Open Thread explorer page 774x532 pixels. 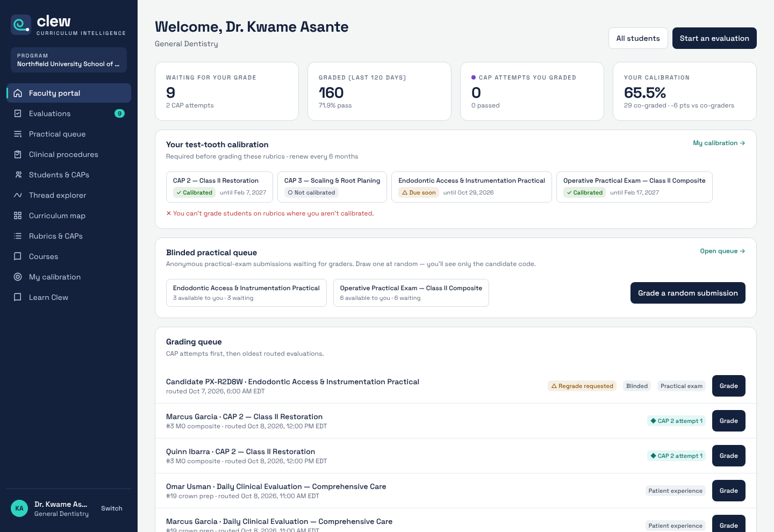[x=69, y=195]
